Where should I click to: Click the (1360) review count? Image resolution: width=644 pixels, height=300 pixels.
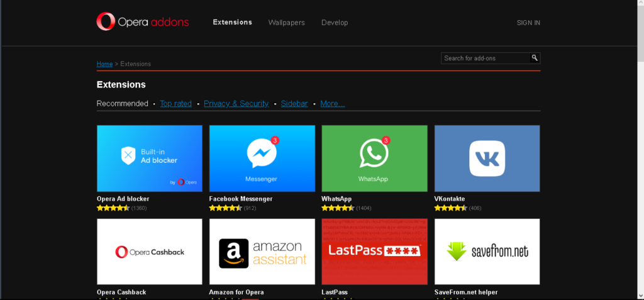click(x=139, y=208)
